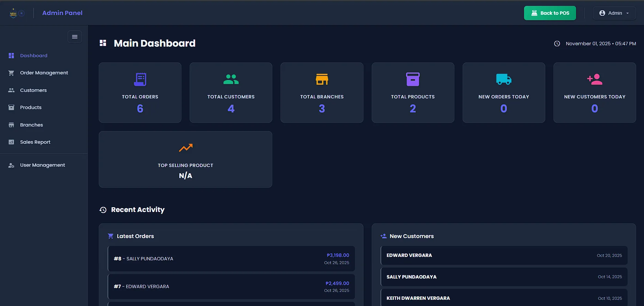Click the history icon beside Recent Activity
This screenshot has width=644, height=306.
[x=103, y=210]
